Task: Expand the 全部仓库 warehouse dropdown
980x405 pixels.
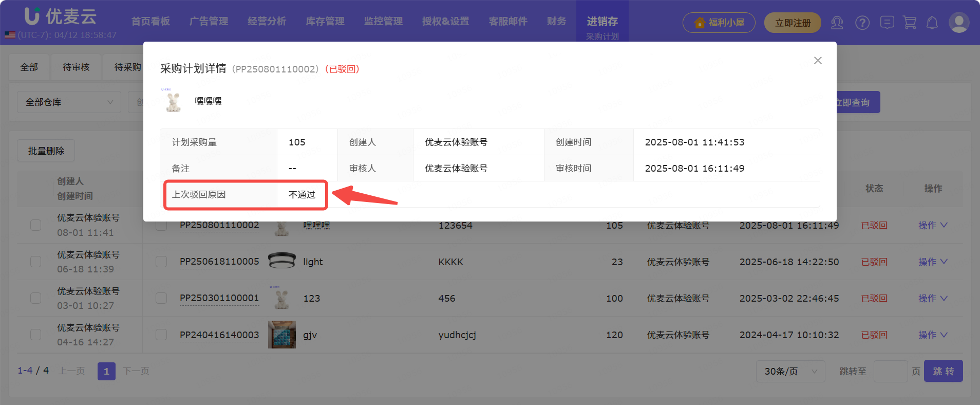Action: [69, 102]
